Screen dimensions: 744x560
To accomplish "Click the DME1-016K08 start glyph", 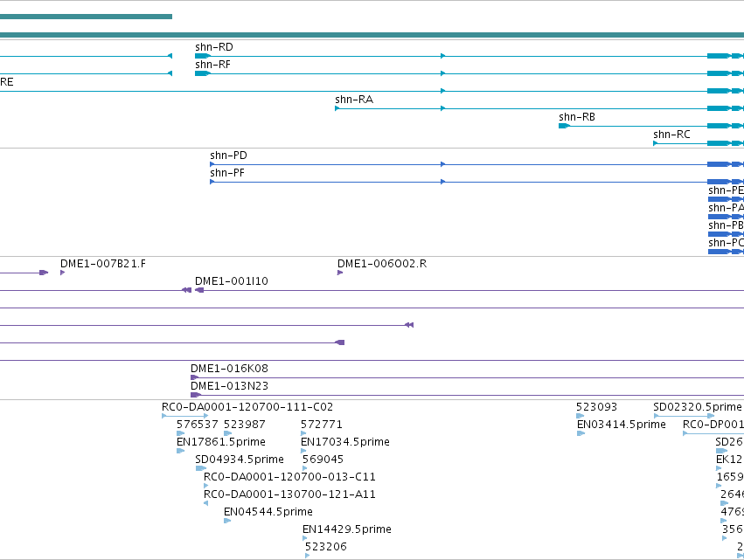I will pyautogui.click(x=195, y=377).
